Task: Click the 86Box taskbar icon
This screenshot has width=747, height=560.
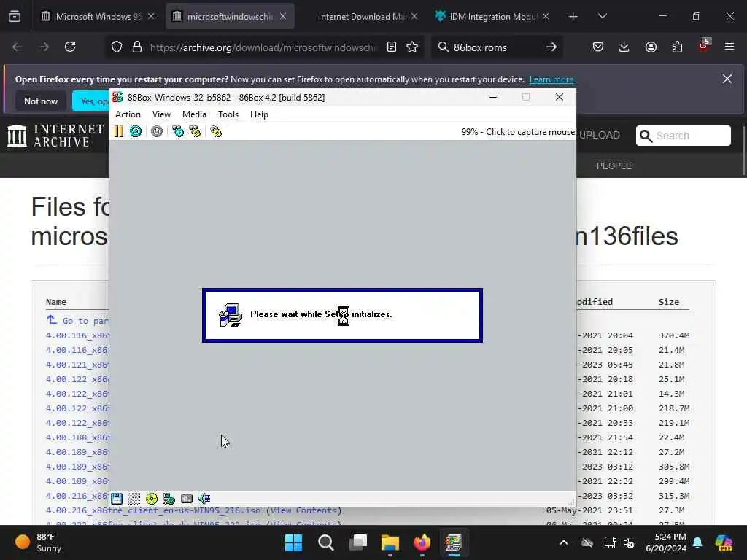Action: point(454,542)
